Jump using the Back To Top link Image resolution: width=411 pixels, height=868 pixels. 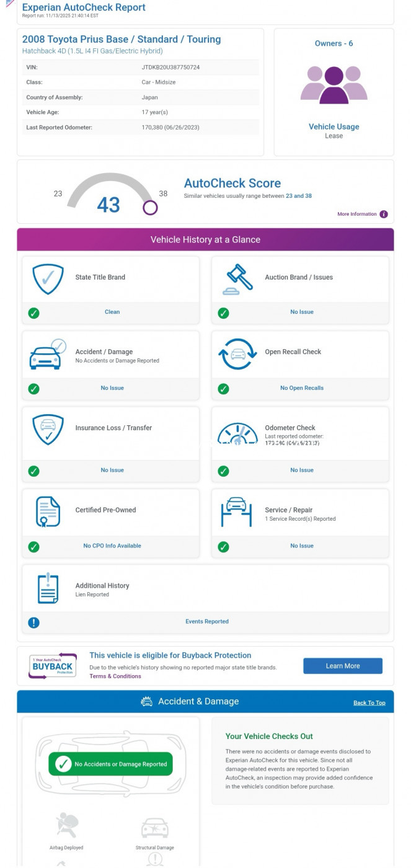(x=369, y=703)
